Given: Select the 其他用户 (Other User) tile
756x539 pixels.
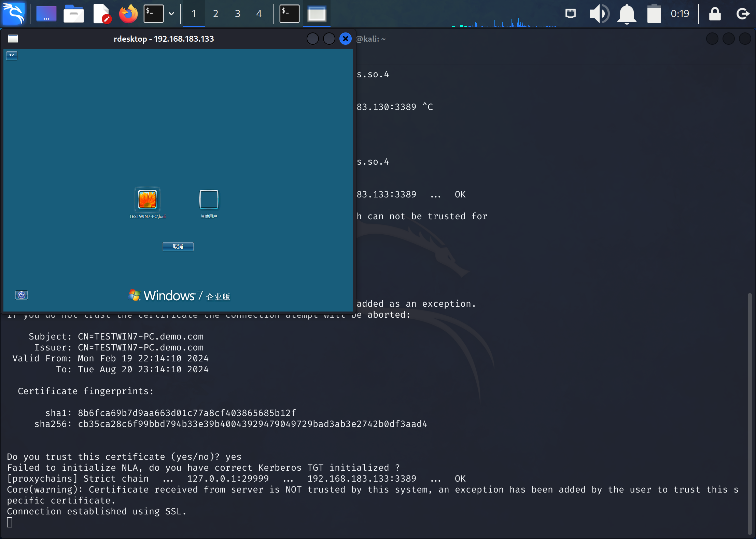Looking at the screenshot, I should click(x=209, y=204).
